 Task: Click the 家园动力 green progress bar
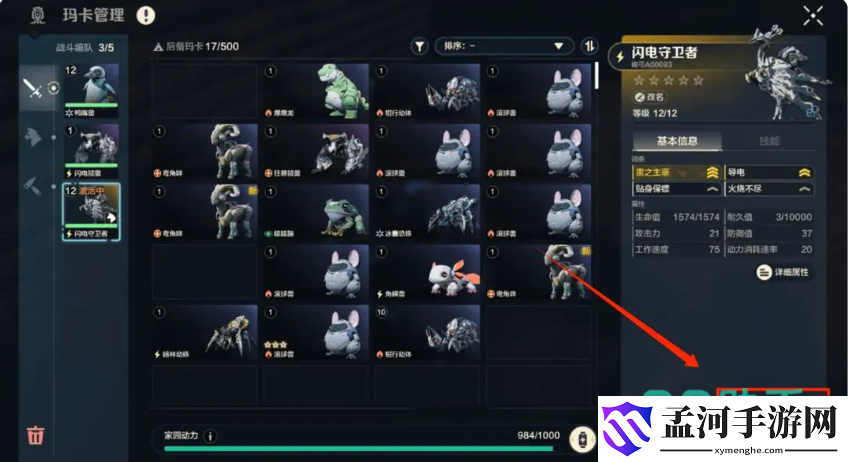click(358, 448)
